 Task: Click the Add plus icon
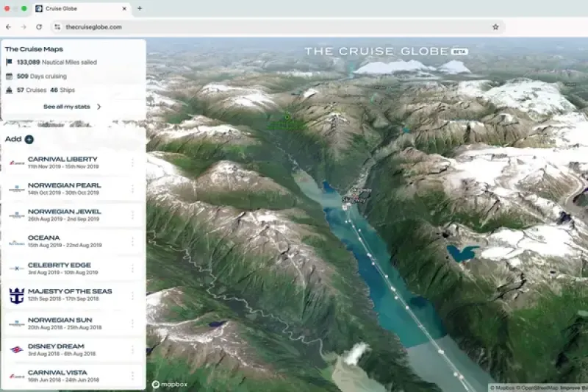[29, 140]
